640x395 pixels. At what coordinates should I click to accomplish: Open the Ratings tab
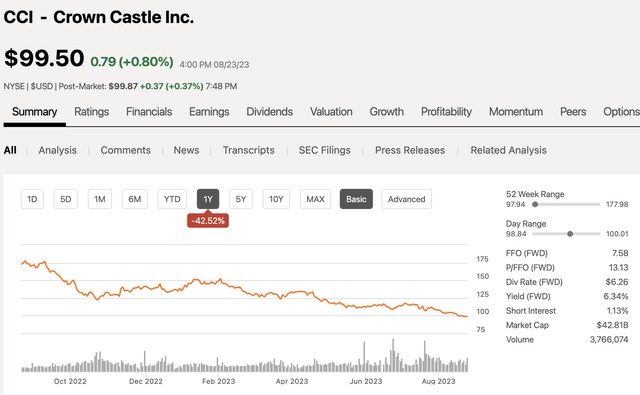click(x=91, y=112)
